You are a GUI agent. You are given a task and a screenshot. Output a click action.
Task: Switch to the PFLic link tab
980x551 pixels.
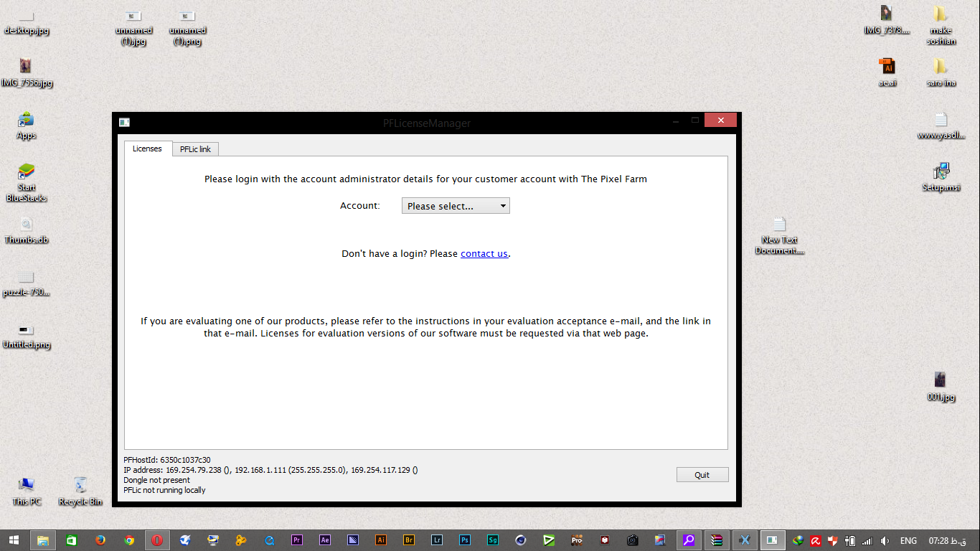coord(195,149)
